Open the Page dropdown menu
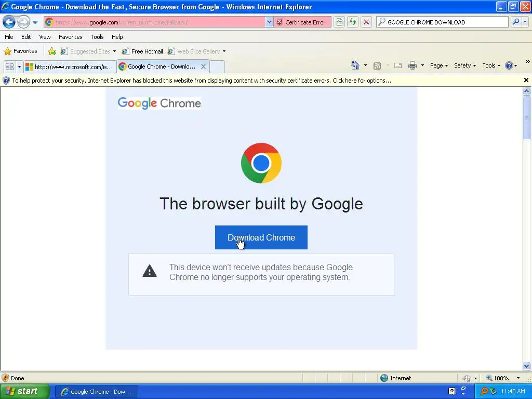This screenshot has height=399, width=532. [x=438, y=65]
